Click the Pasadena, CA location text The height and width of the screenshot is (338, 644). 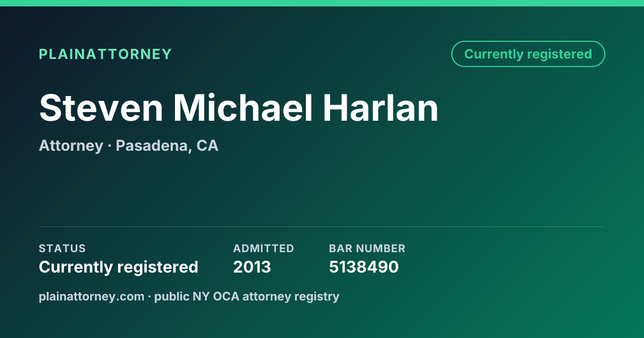tap(167, 146)
